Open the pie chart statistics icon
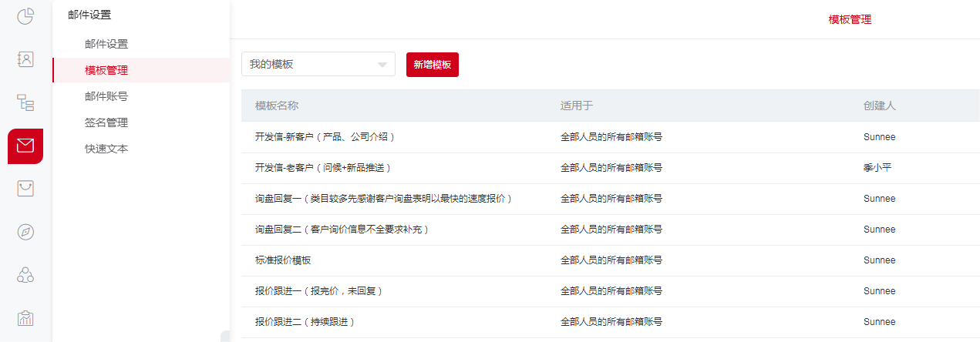 [x=25, y=16]
